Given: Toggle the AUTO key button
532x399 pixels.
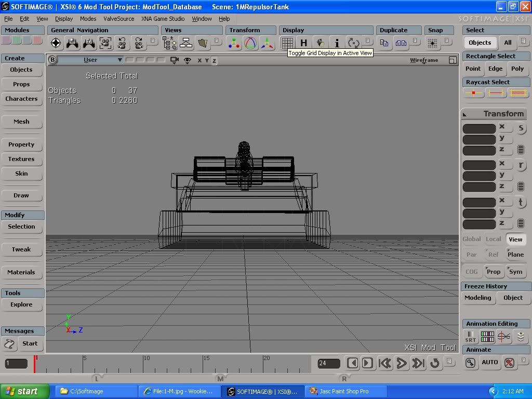Looking at the screenshot, I should pyautogui.click(x=489, y=362).
